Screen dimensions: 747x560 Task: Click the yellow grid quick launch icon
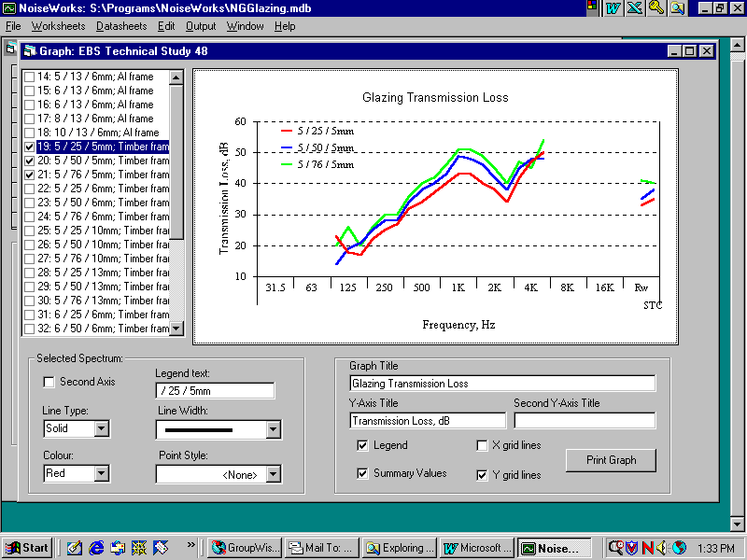point(139,548)
